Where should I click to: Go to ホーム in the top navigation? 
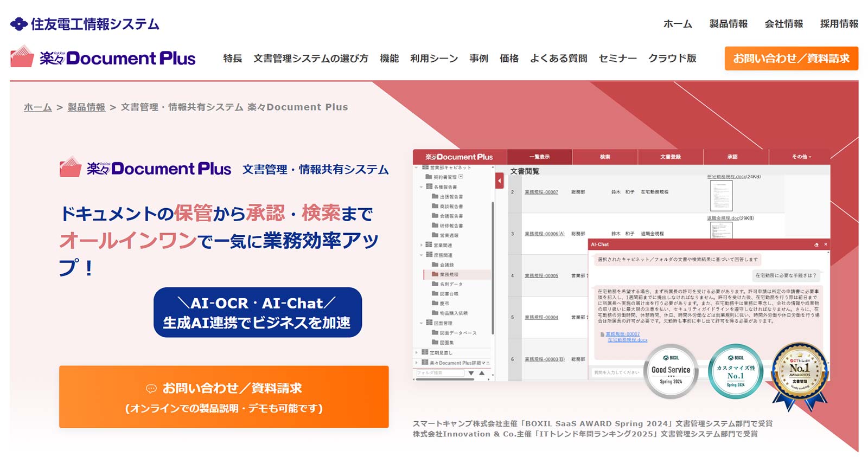(x=678, y=24)
